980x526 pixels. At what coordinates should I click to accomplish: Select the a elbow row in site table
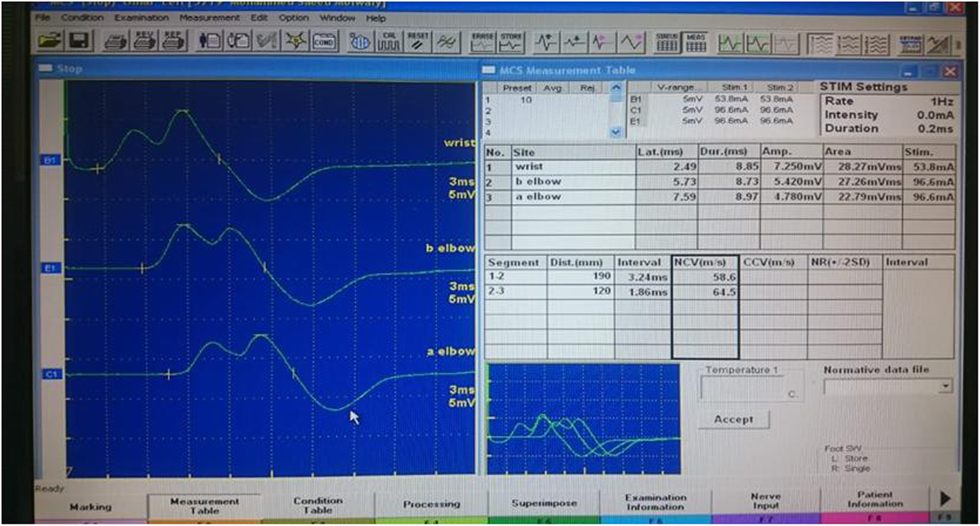pos(720,197)
